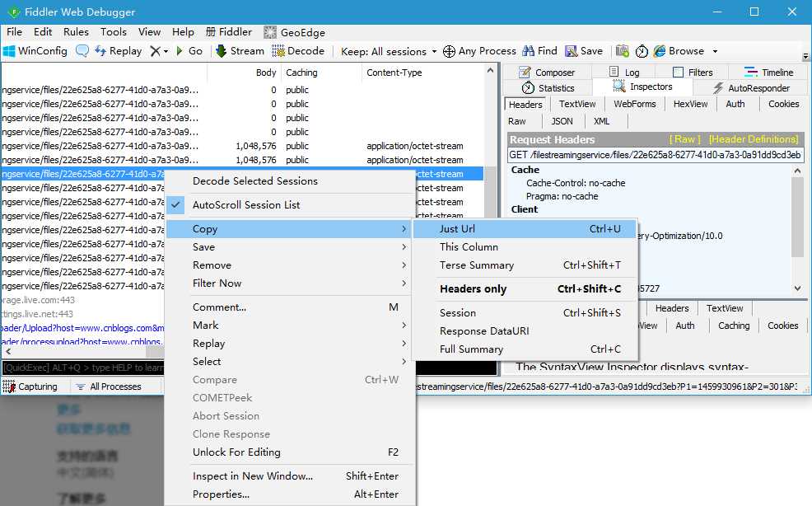The height and width of the screenshot is (506, 812).
Task: Click the Find binoculars icon
Action: (x=528, y=51)
